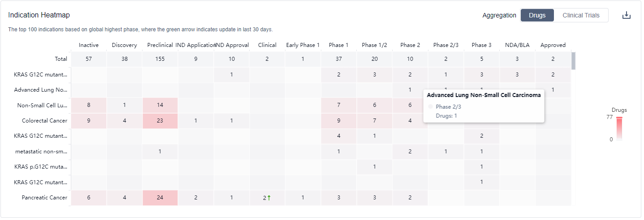Open Colorectal Cancer row label
This screenshot has height=220, width=644.
[44, 121]
